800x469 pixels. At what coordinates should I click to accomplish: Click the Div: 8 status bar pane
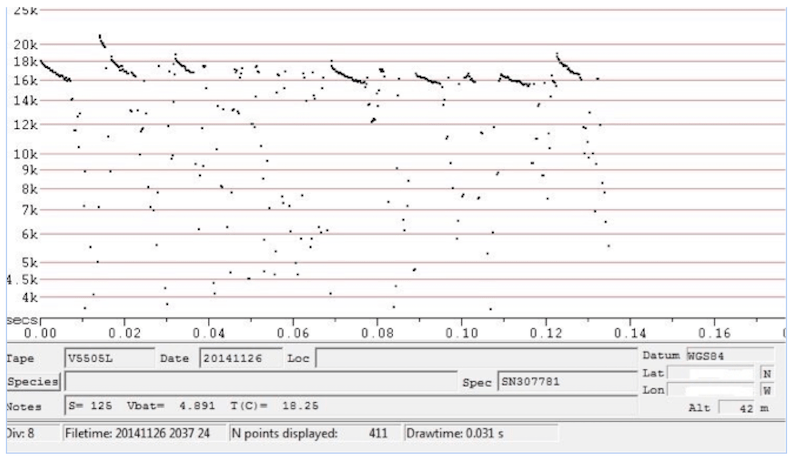click(x=28, y=434)
